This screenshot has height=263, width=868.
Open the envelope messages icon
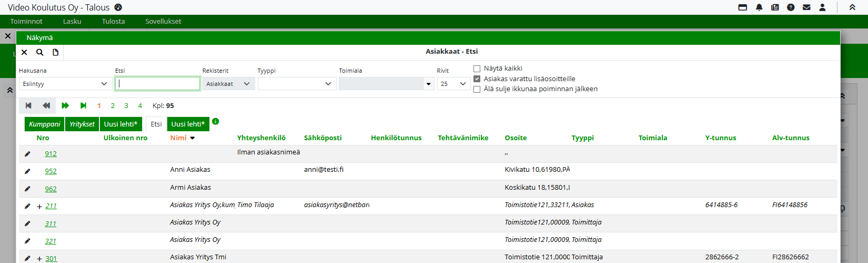806,7
